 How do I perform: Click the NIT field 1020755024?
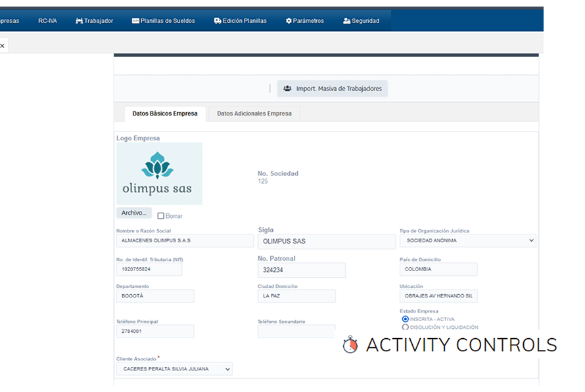(x=149, y=269)
